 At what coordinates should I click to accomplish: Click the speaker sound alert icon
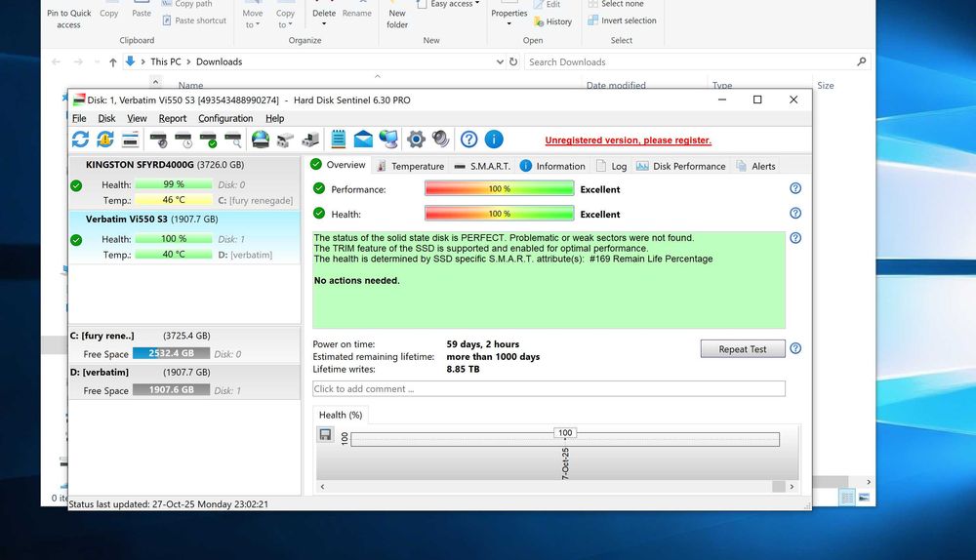tap(441, 140)
